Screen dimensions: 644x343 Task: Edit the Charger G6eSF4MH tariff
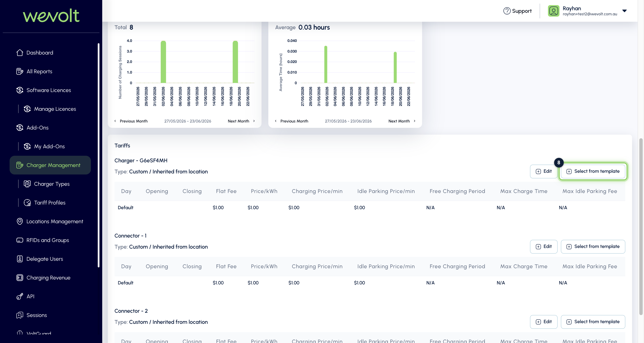tap(543, 171)
